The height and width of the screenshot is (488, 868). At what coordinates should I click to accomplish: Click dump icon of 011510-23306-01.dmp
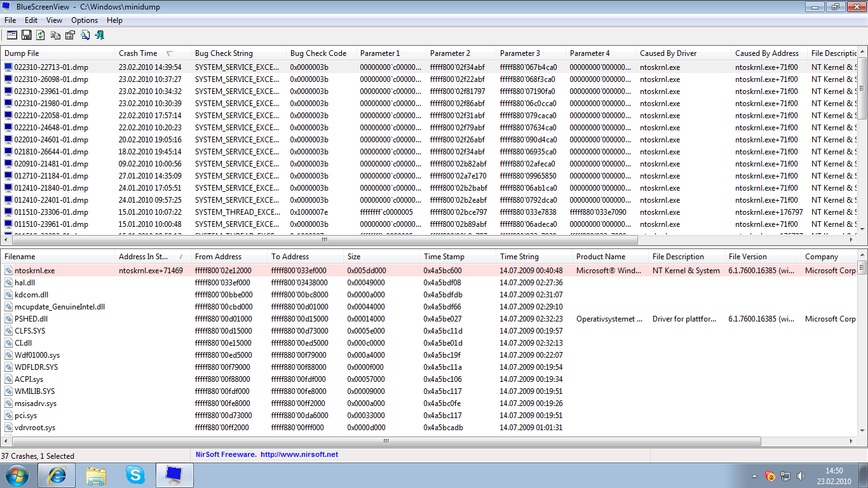[x=8, y=212]
